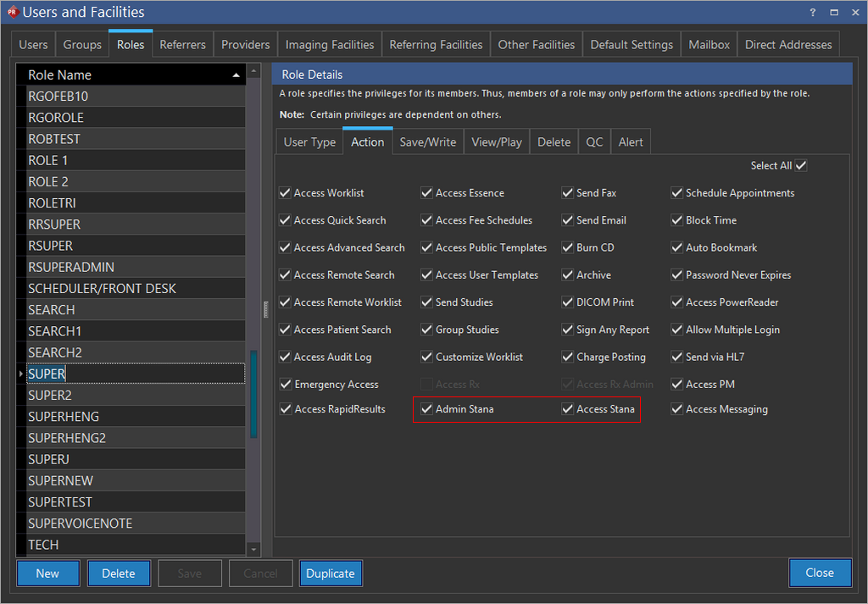
Task: Delete the selected role
Action: 119,574
